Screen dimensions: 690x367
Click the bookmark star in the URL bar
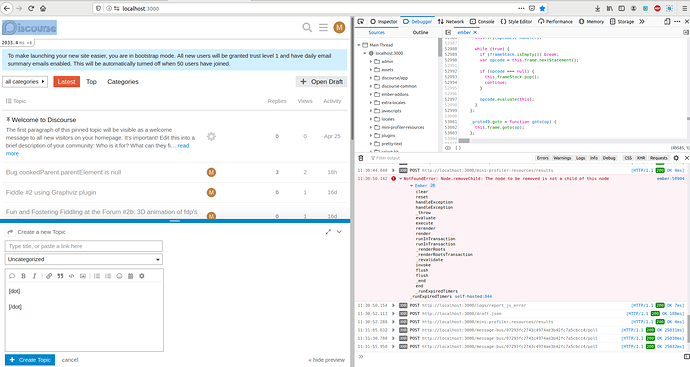coord(542,8)
